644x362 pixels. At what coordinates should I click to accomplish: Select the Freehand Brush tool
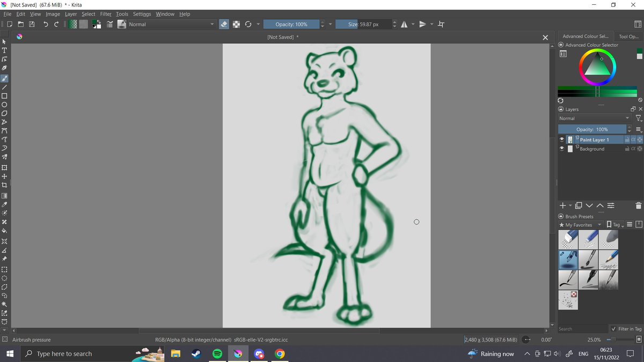tap(4, 78)
